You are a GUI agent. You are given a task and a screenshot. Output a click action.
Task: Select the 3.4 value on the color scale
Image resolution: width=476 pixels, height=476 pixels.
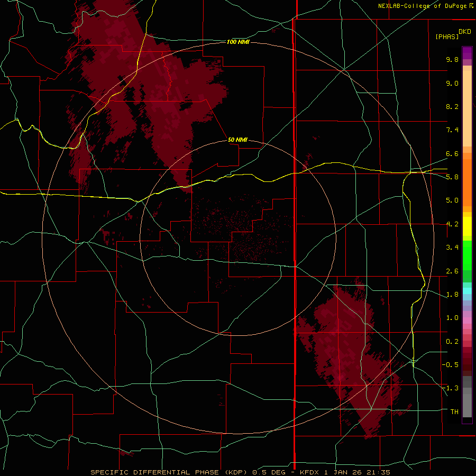[x=452, y=248]
